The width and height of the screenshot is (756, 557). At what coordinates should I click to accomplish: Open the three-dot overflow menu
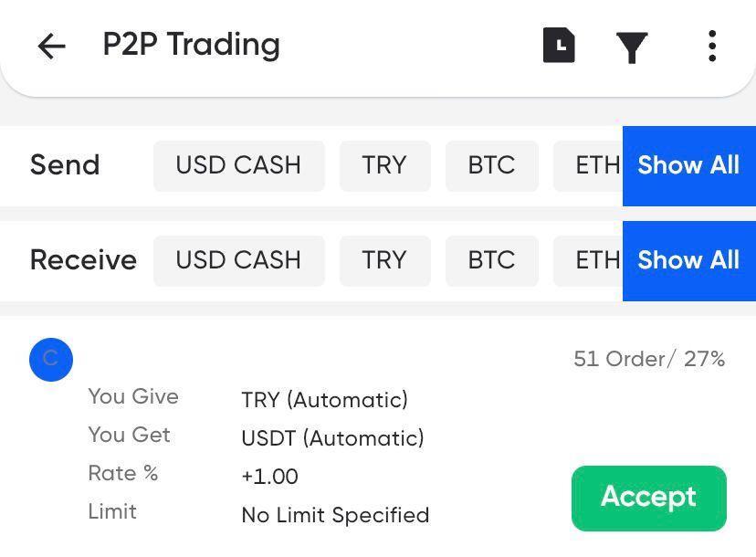(711, 46)
